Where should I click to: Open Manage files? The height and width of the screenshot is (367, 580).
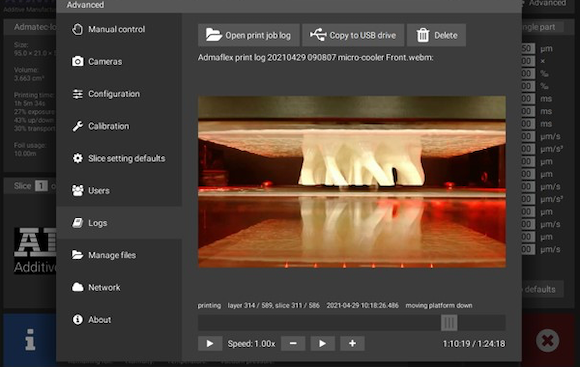click(119, 255)
